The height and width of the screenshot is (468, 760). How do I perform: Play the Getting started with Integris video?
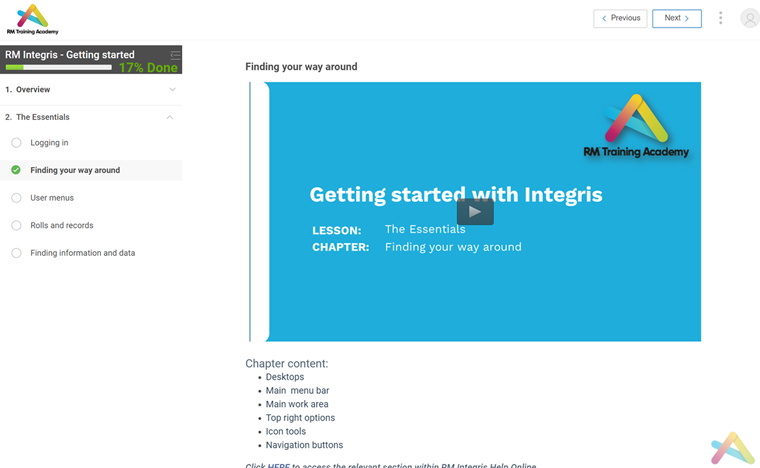pos(475,212)
